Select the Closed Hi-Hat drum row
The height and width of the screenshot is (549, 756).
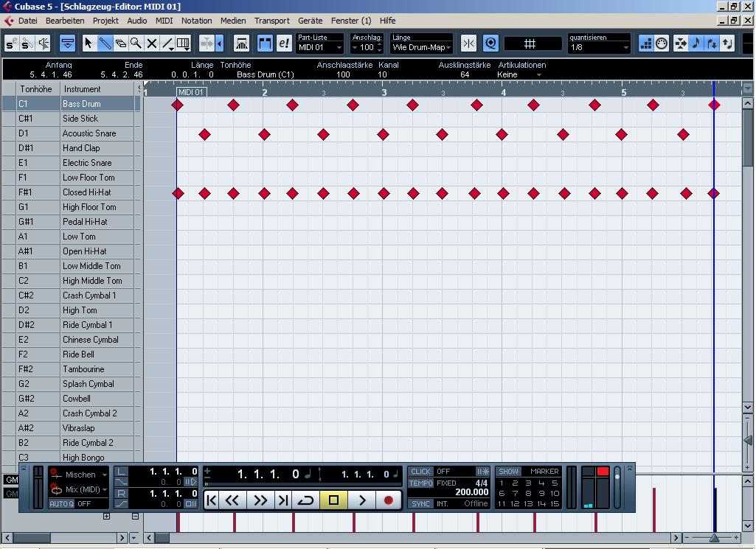(x=86, y=192)
